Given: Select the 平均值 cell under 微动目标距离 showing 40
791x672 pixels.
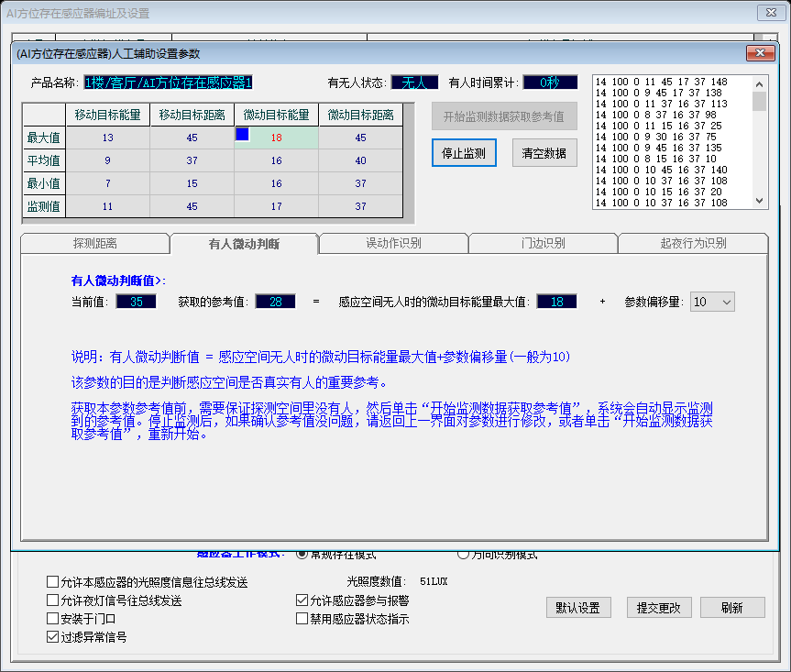Looking at the screenshot, I should 361,160.
